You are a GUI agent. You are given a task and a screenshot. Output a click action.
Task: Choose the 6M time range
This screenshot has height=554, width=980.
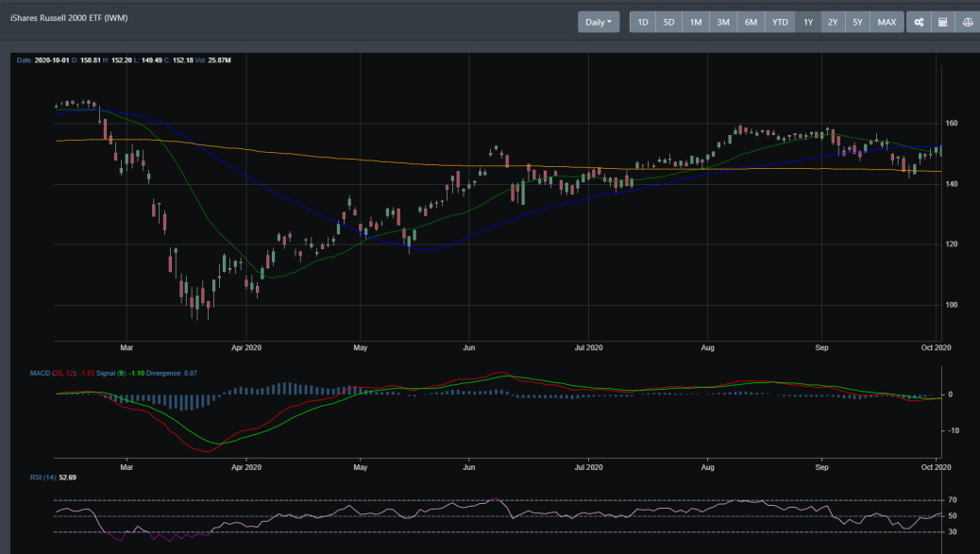(751, 22)
